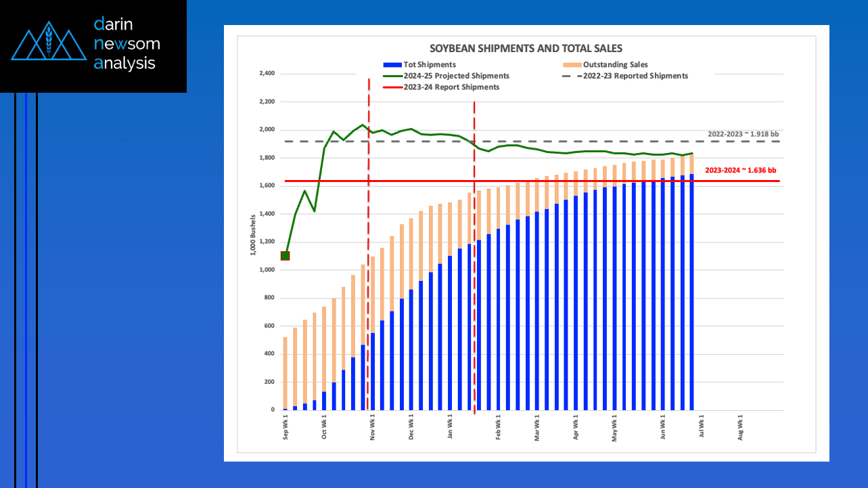
Task: Click the Nov Wk 1 axis label
Action: click(372, 427)
